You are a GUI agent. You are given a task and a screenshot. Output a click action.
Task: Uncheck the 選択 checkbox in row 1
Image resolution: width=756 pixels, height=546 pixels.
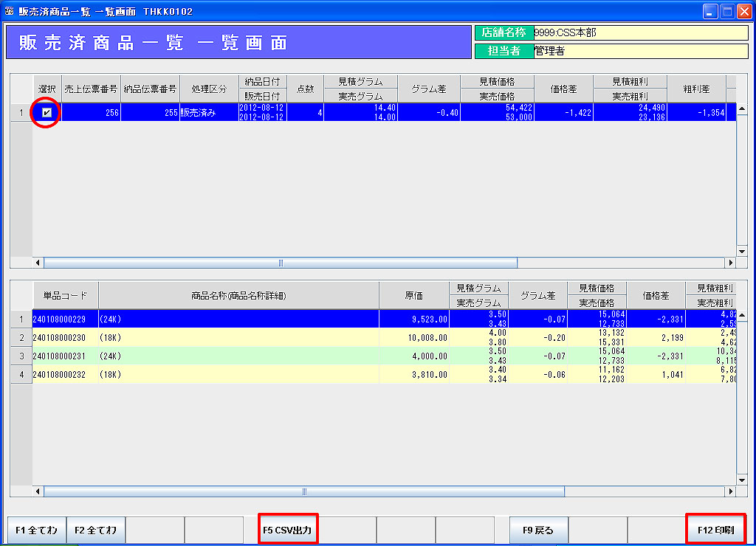(47, 113)
